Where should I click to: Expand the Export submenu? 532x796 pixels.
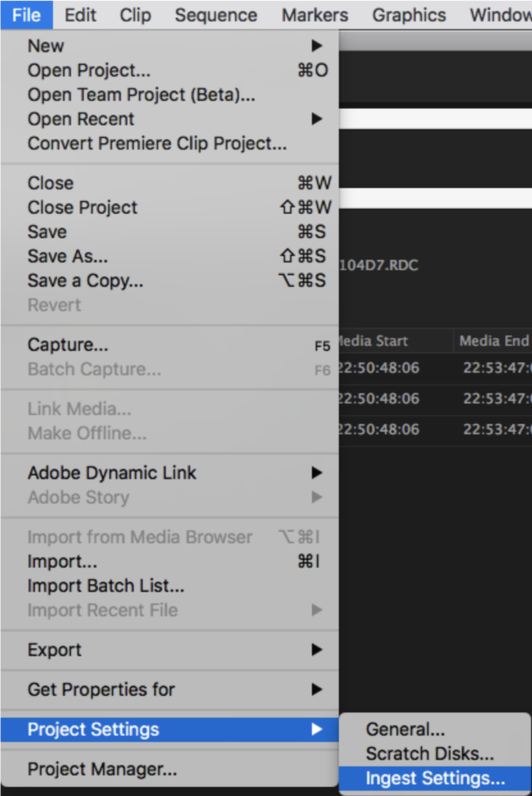click(170, 649)
